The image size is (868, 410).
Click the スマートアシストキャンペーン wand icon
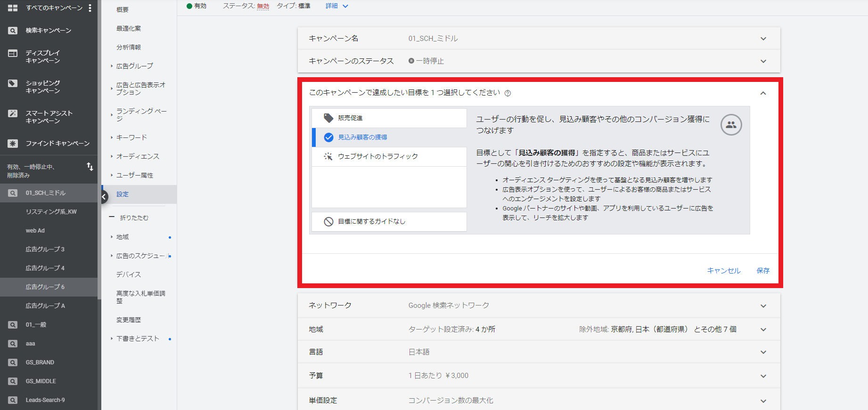(x=13, y=113)
